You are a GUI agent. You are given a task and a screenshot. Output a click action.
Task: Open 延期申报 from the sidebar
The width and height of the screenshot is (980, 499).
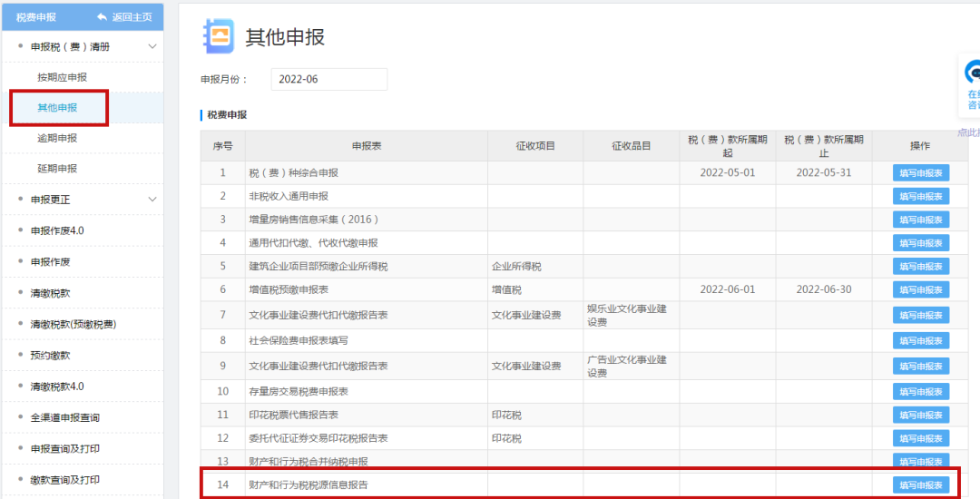coord(57,169)
